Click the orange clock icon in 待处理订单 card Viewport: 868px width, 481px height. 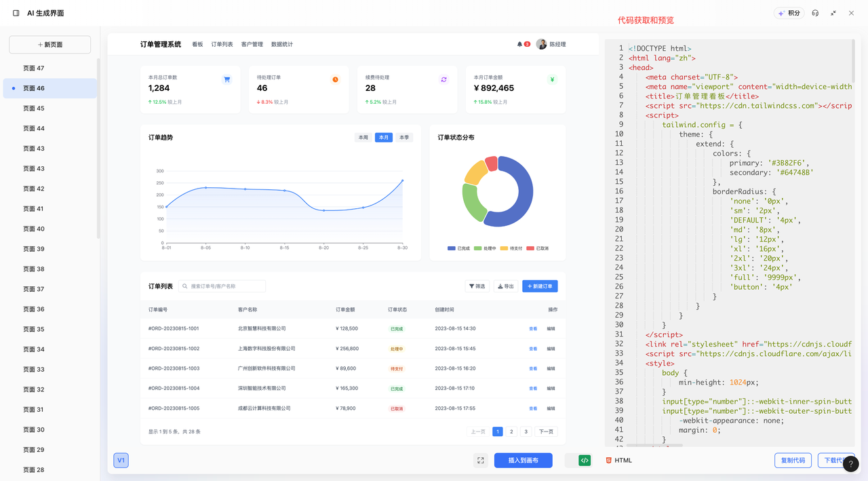pos(335,79)
